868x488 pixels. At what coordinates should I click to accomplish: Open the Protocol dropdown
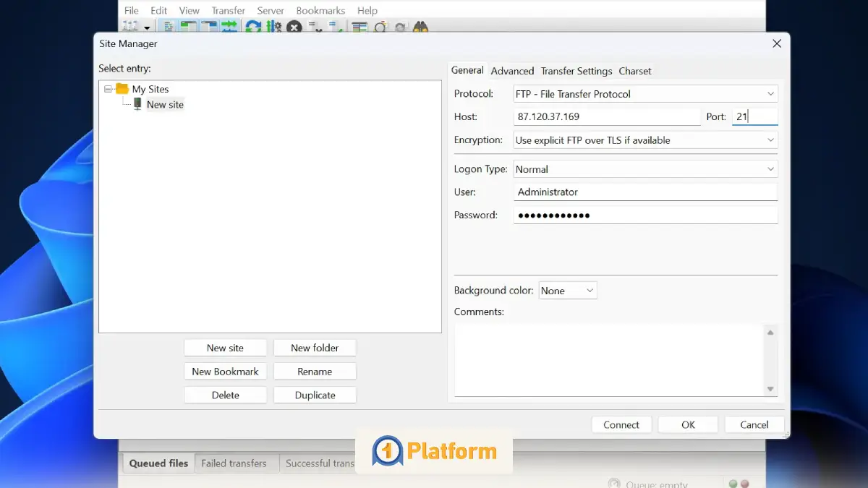click(645, 94)
